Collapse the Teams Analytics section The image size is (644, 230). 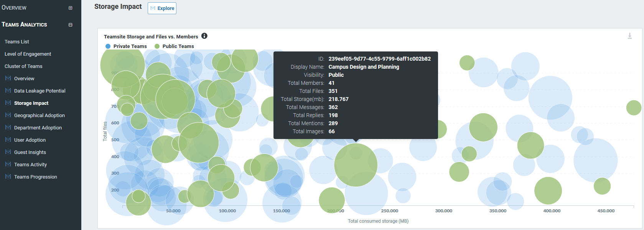(70, 25)
